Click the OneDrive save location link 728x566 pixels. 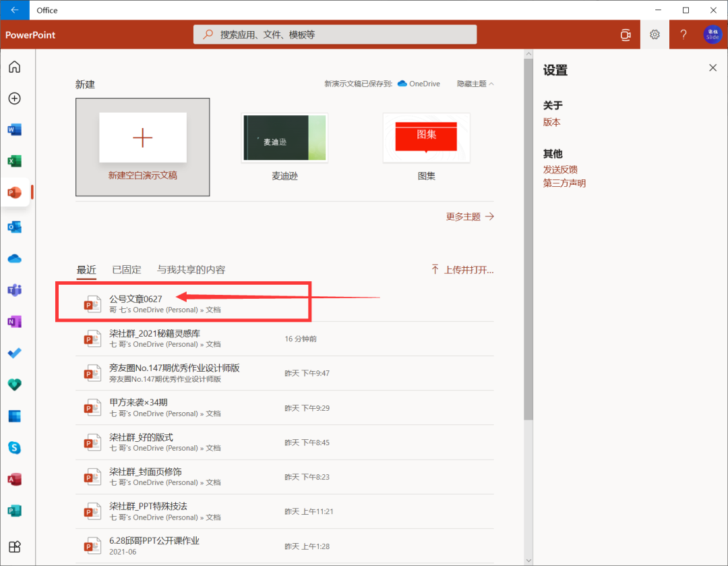pos(419,84)
